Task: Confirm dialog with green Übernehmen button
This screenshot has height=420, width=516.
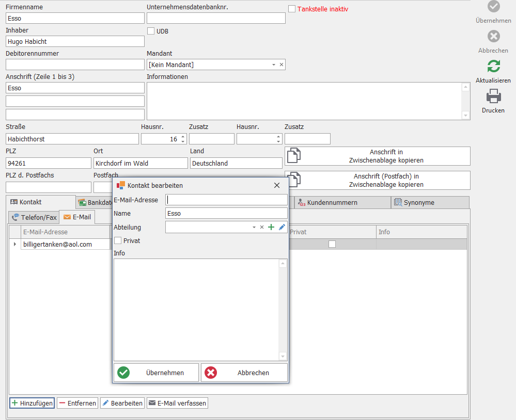Action: coord(156,373)
